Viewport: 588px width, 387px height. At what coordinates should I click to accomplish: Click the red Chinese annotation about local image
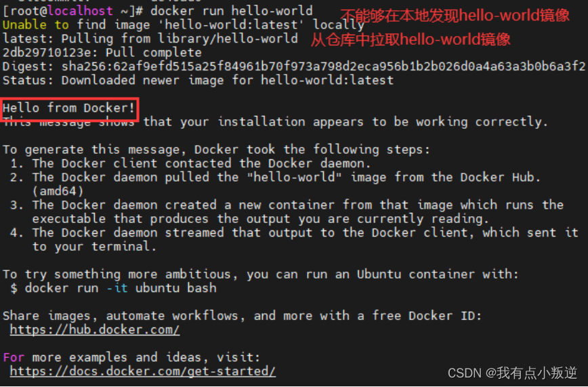click(x=455, y=16)
